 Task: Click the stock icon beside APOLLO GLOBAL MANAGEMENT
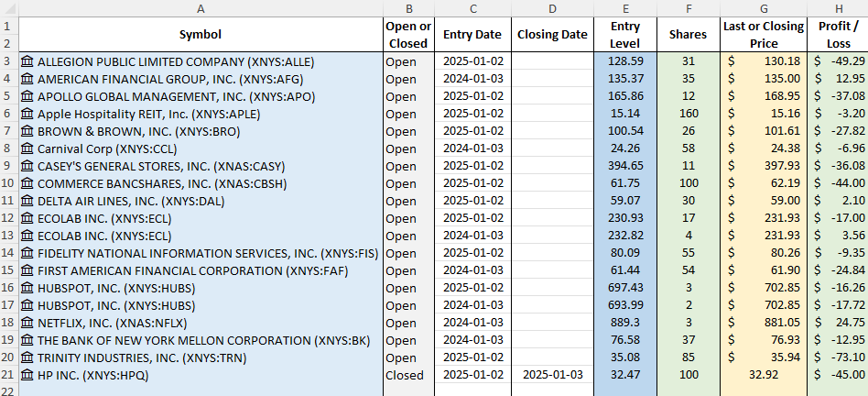pyautogui.click(x=27, y=96)
